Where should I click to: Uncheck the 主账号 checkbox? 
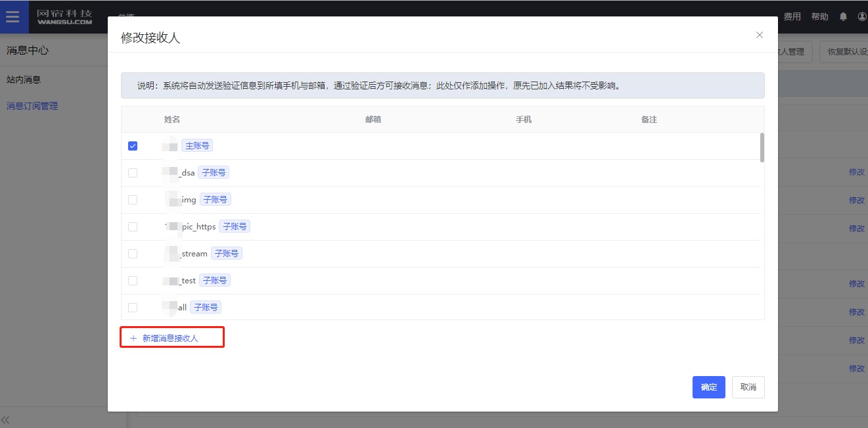point(133,146)
